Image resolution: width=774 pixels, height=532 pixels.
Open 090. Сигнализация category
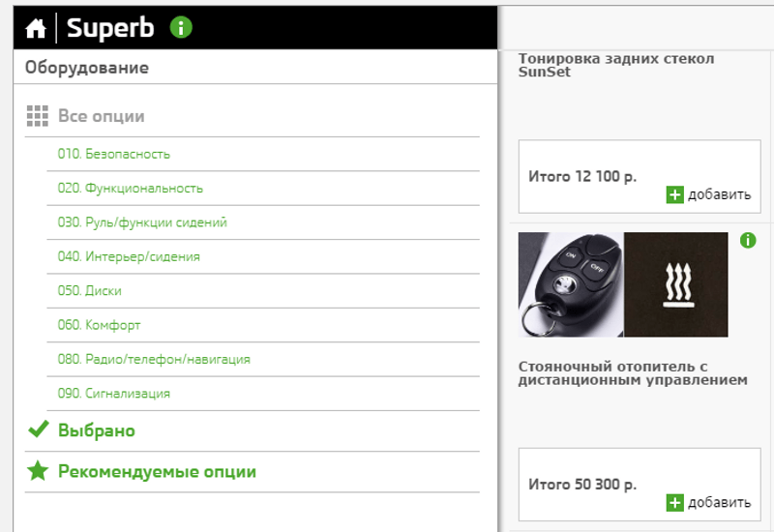pyautogui.click(x=113, y=394)
